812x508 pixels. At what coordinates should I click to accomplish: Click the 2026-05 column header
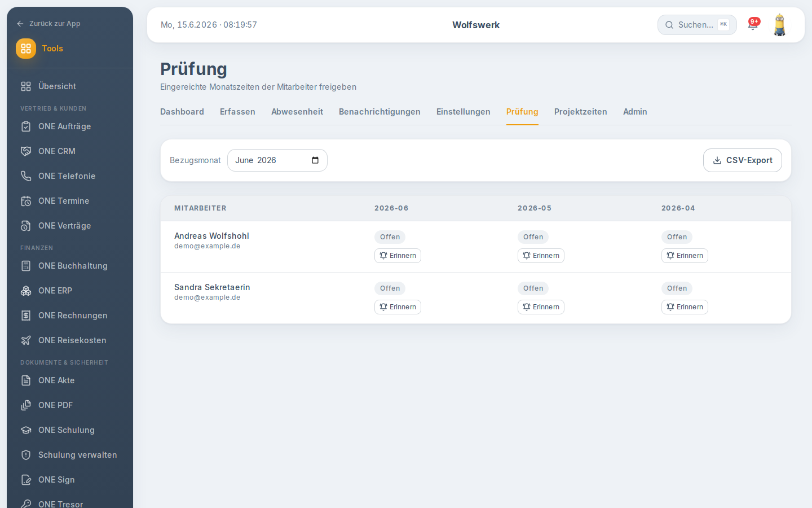coord(535,208)
